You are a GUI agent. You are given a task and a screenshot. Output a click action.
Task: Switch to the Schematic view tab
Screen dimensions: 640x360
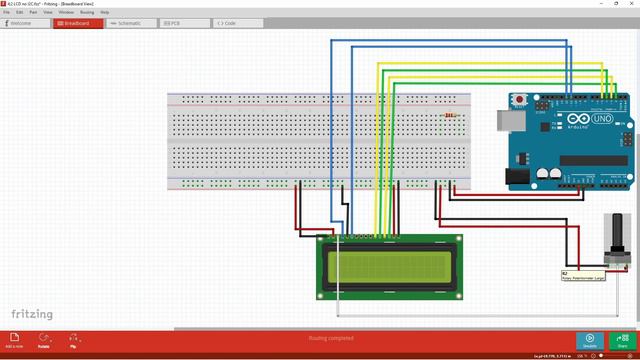click(131, 23)
